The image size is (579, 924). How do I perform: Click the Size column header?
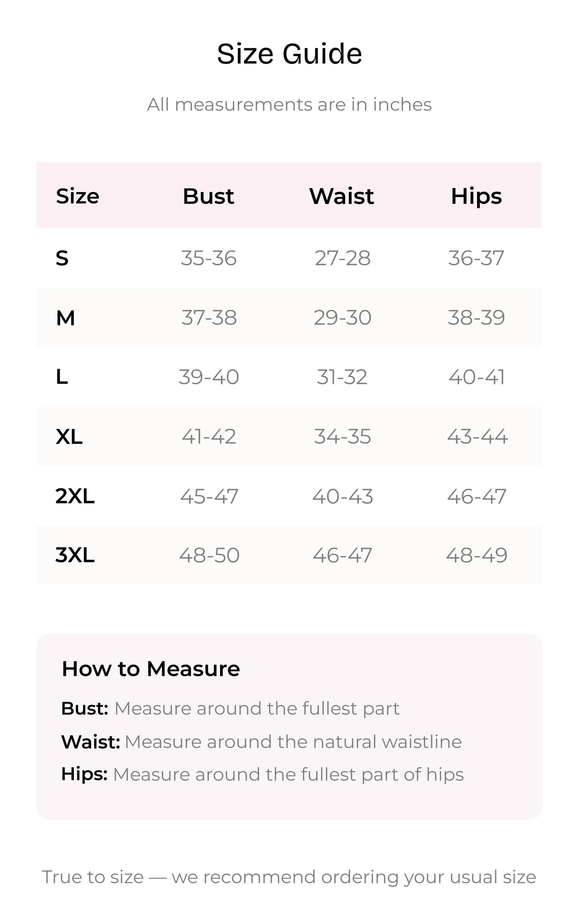click(78, 196)
